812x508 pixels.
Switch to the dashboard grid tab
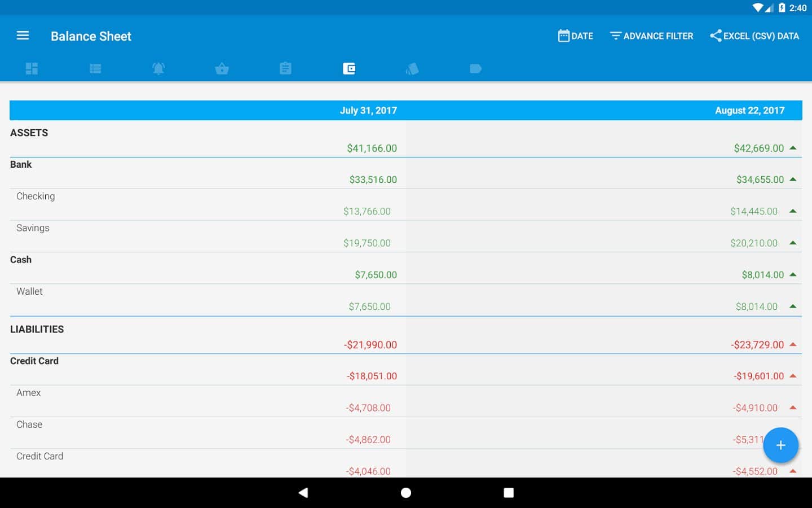pyautogui.click(x=32, y=69)
